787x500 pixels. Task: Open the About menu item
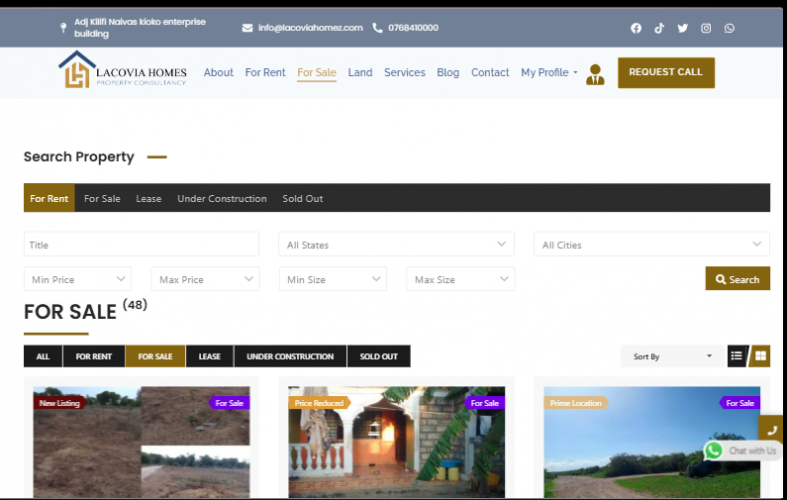(218, 72)
